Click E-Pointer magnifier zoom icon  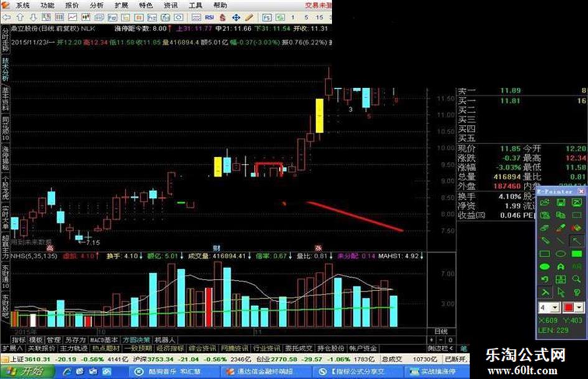[576, 279]
